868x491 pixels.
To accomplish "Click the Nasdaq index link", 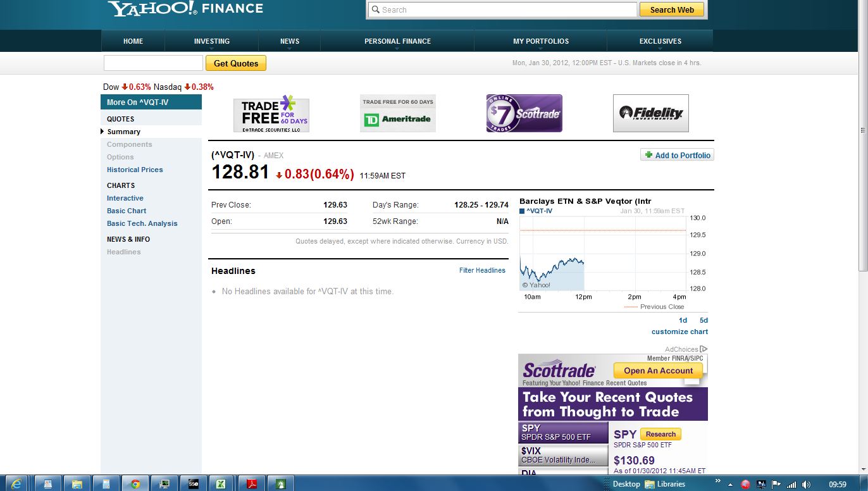I will (x=168, y=87).
